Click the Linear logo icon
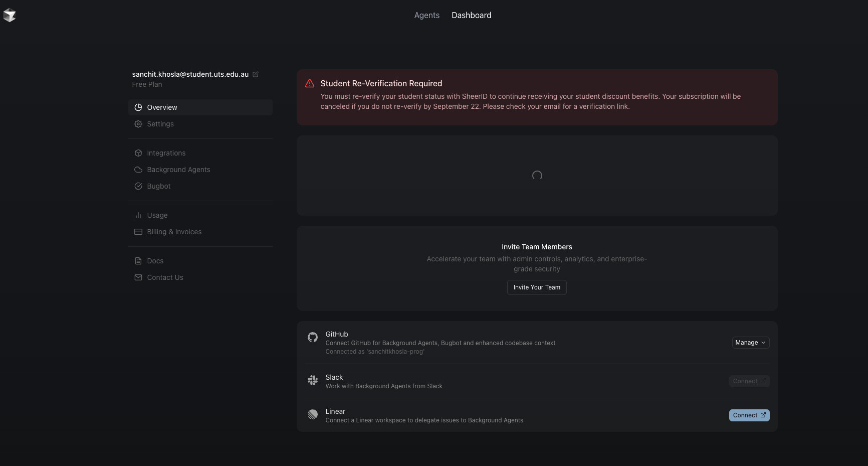This screenshot has height=466, width=868. pyautogui.click(x=313, y=414)
